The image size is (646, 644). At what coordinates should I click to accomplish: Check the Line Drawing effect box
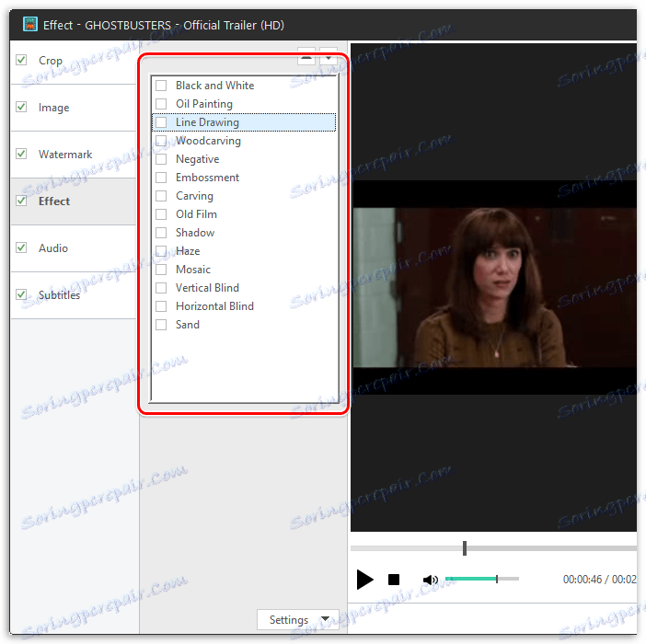[161, 122]
